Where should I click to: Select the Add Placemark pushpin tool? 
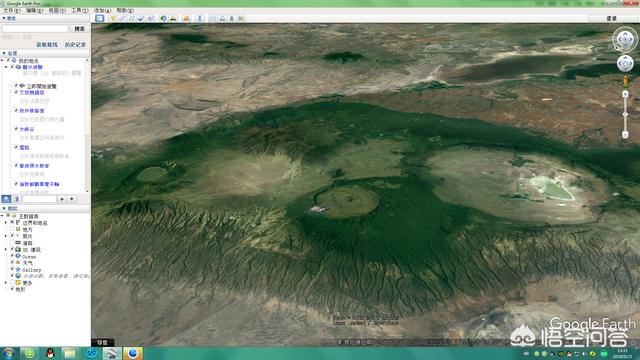coord(113,18)
